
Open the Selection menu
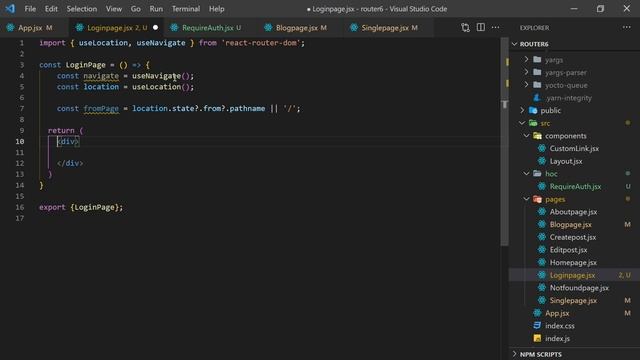[82, 9]
